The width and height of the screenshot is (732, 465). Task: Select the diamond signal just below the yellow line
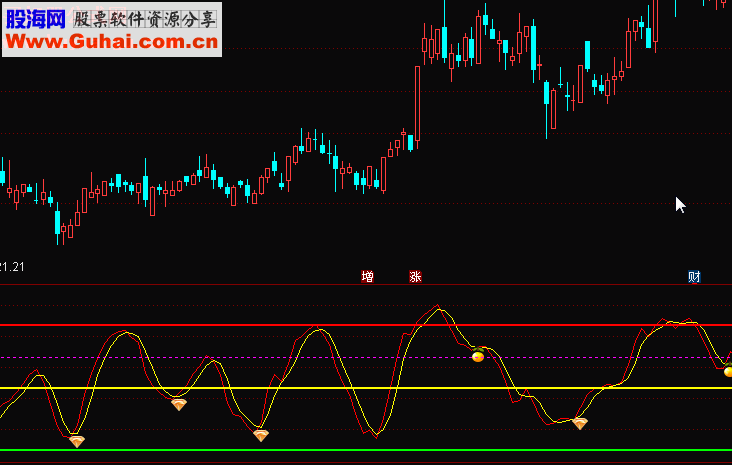[x=179, y=404]
